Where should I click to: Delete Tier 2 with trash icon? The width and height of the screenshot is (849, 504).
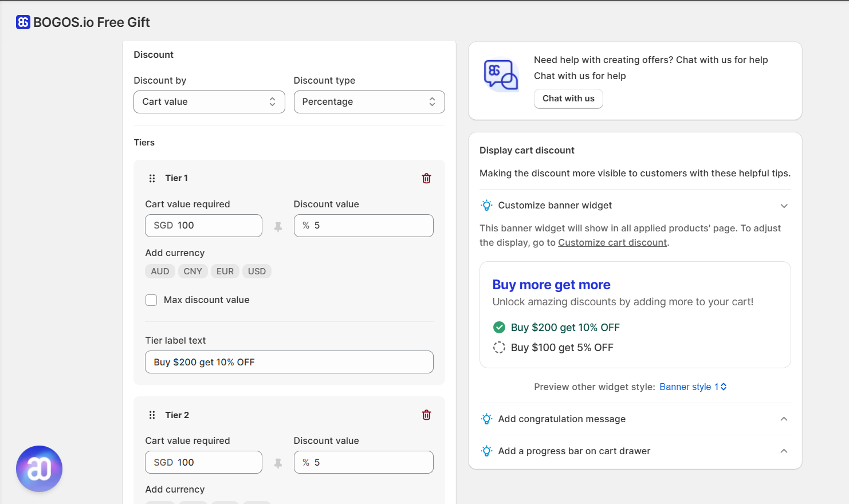[x=426, y=415]
